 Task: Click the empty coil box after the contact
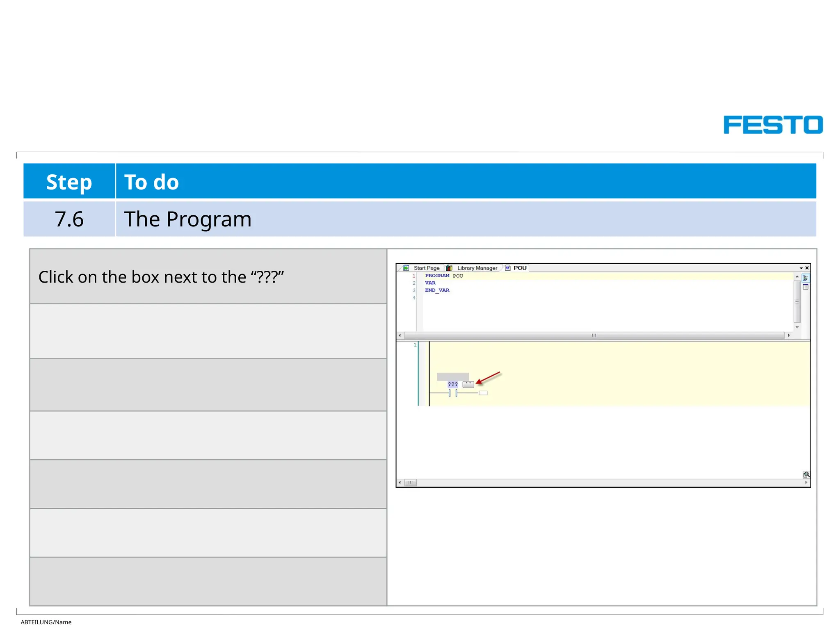point(483,393)
